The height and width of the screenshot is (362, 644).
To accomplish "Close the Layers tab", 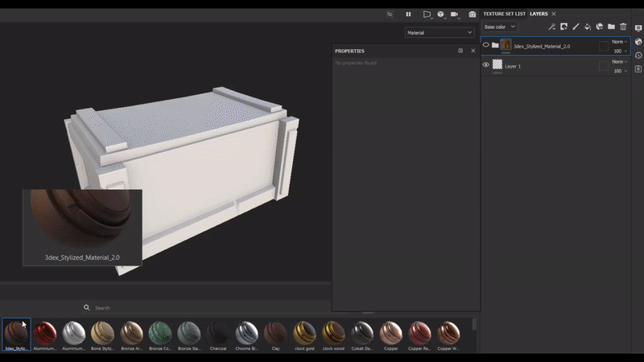I will tap(554, 14).
